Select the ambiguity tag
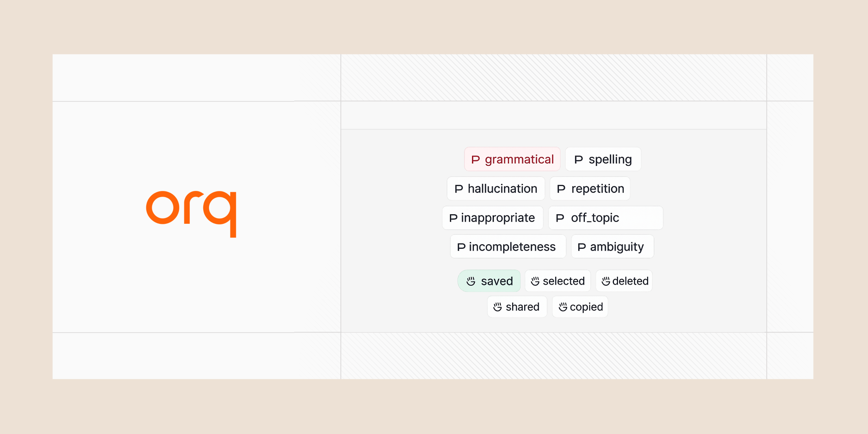Screen dimensions: 868x434 [x=613, y=246]
